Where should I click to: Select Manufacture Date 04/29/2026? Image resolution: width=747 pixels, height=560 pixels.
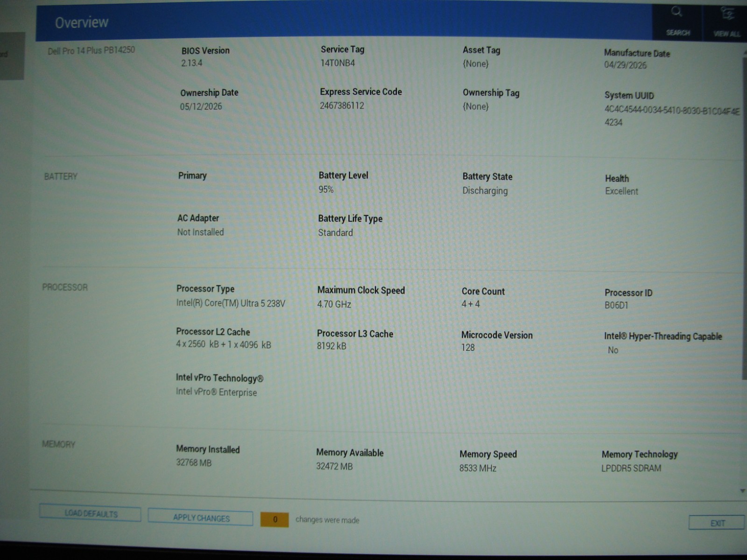(625, 65)
